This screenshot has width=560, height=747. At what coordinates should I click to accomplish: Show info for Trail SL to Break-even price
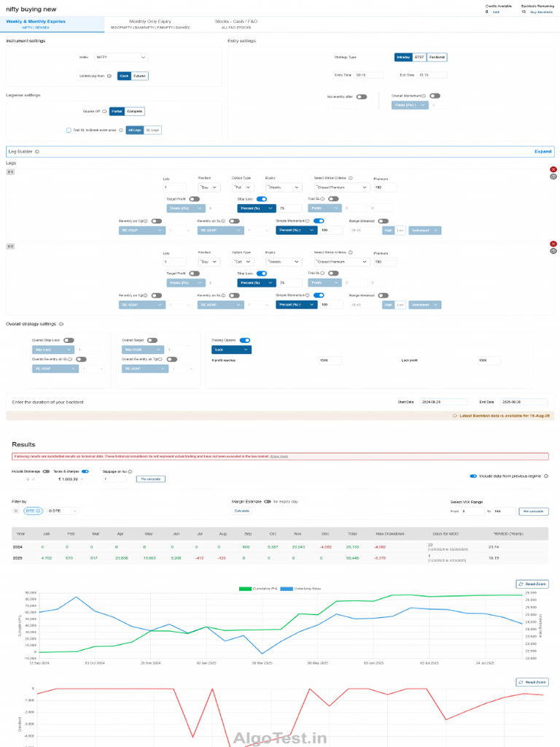pos(121,130)
